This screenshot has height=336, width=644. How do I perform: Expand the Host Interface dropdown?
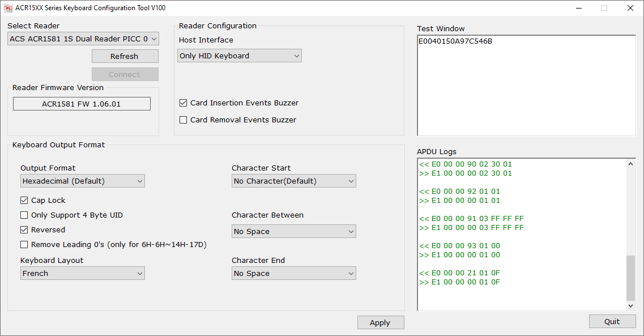239,56
